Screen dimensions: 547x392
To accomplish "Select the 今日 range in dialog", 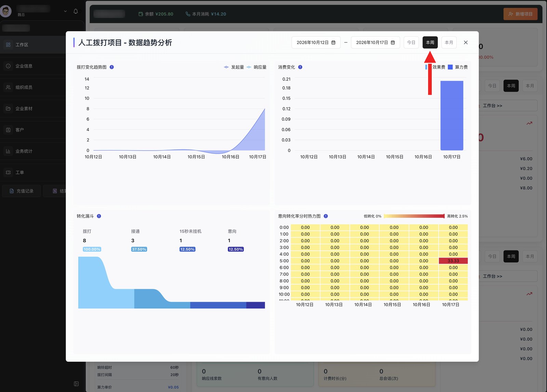I will 411,42.
